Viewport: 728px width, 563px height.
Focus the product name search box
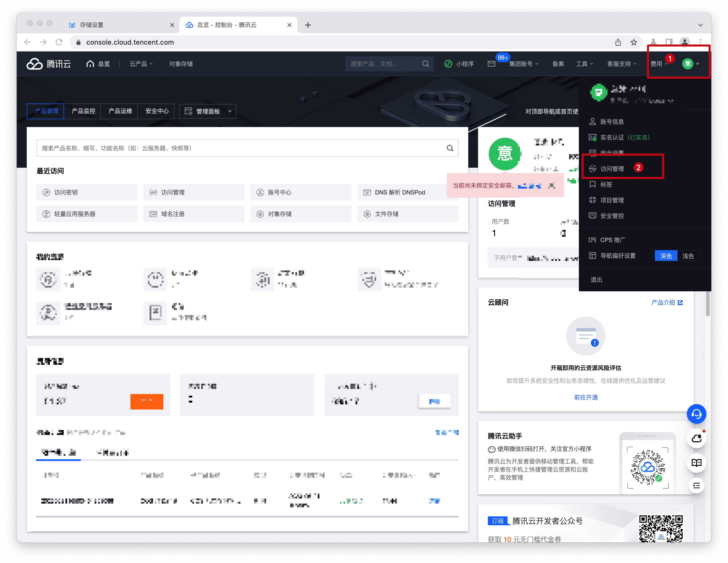coord(247,148)
